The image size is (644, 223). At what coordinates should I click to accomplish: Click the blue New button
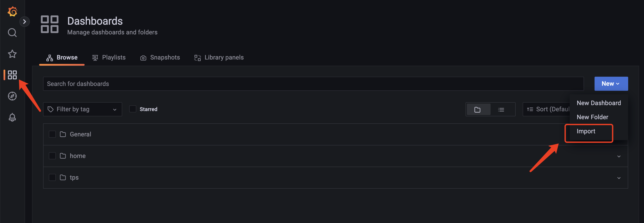click(x=611, y=84)
